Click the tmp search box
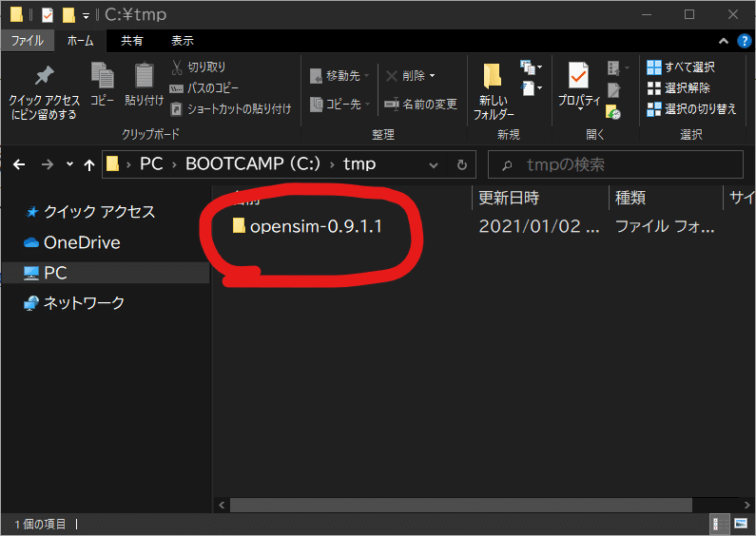The height and width of the screenshot is (536, 756). tap(615, 164)
